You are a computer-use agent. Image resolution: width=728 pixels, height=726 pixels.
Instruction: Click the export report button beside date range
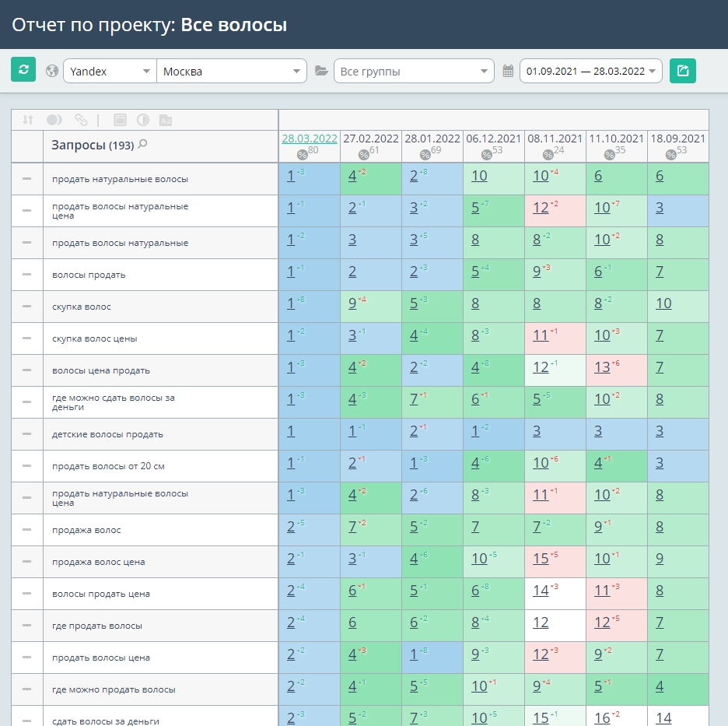pos(683,71)
